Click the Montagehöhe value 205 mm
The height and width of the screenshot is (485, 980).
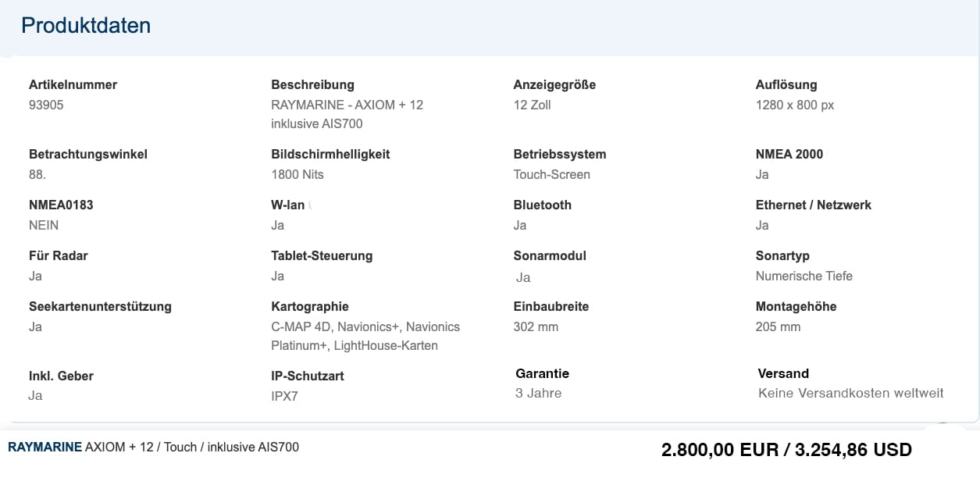(778, 326)
